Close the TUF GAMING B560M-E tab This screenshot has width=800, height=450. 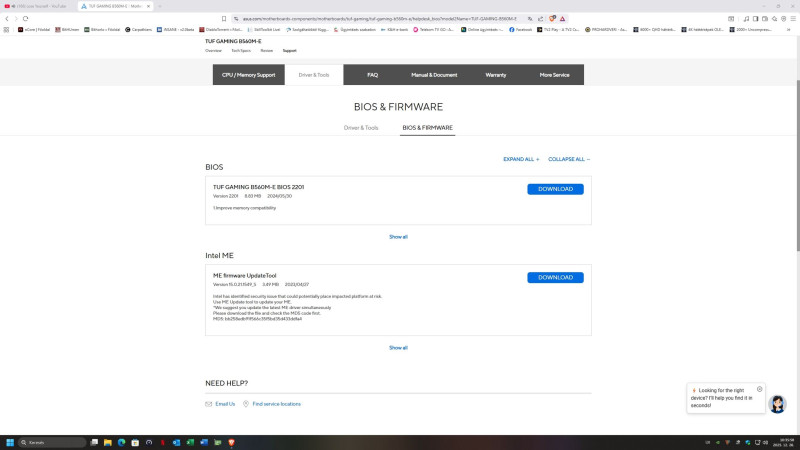coord(148,6)
